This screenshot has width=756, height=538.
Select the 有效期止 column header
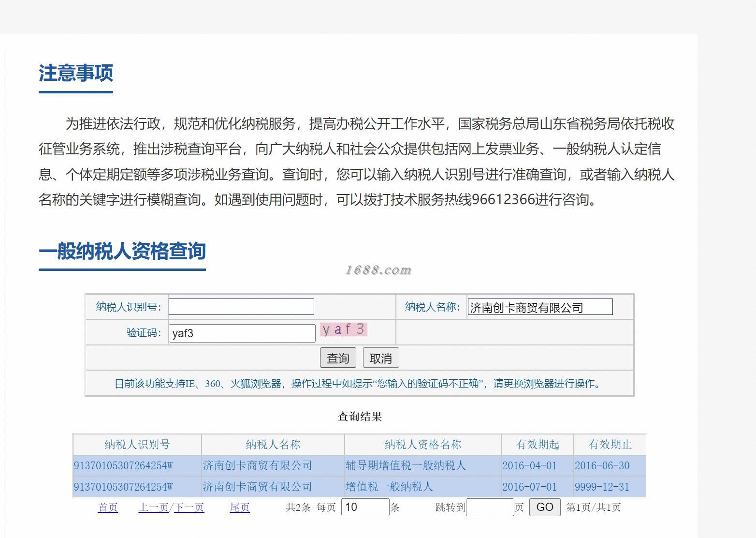click(610, 444)
